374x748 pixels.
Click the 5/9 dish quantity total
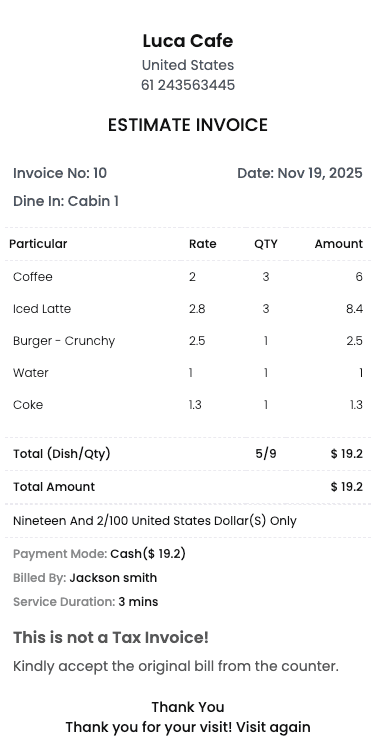[x=266, y=453]
